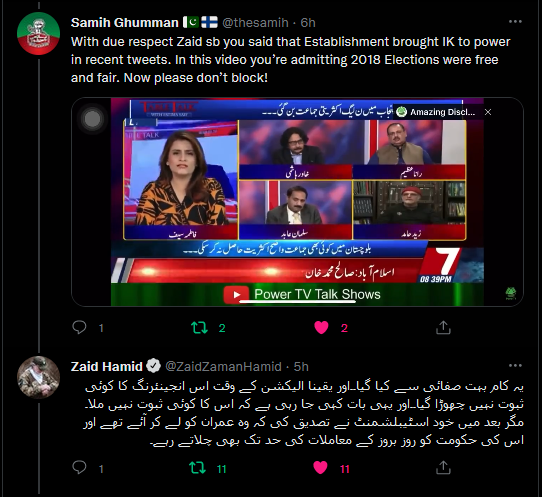
Task: Click the video progress bar under Power TV
Action: [297, 301]
